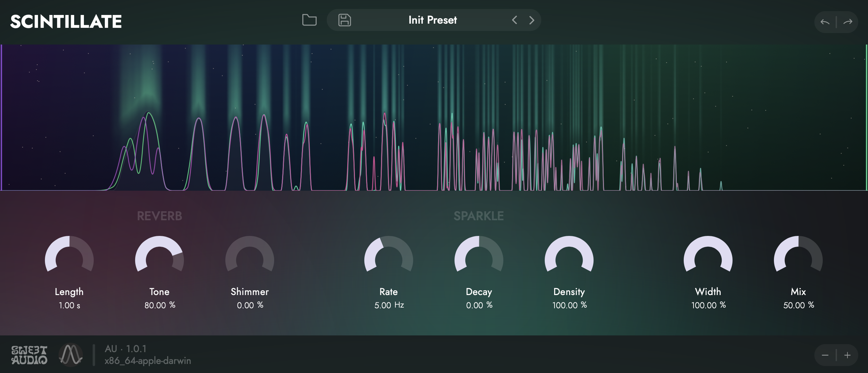Click the redo arrow
This screenshot has width=868, height=373.
click(848, 22)
